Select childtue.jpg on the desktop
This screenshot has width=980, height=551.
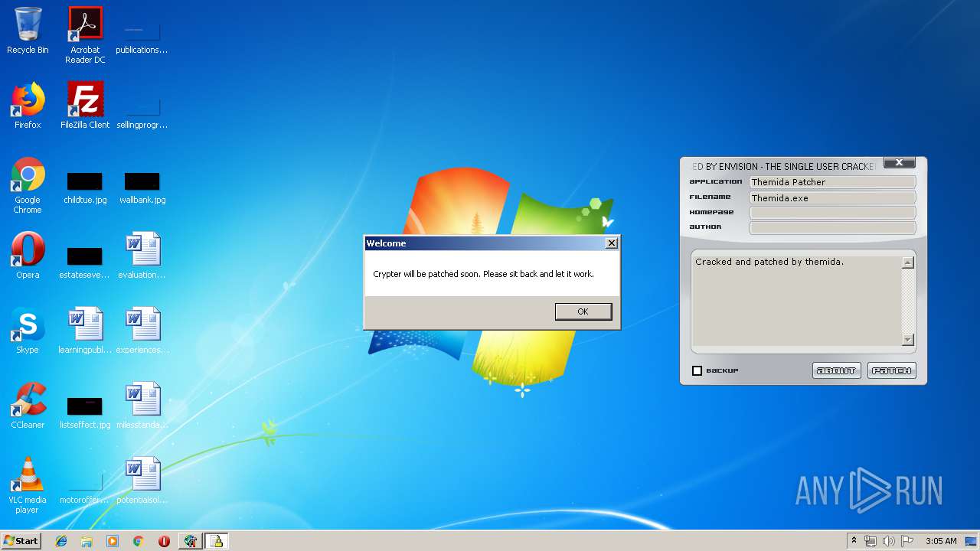(x=85, y=188)
